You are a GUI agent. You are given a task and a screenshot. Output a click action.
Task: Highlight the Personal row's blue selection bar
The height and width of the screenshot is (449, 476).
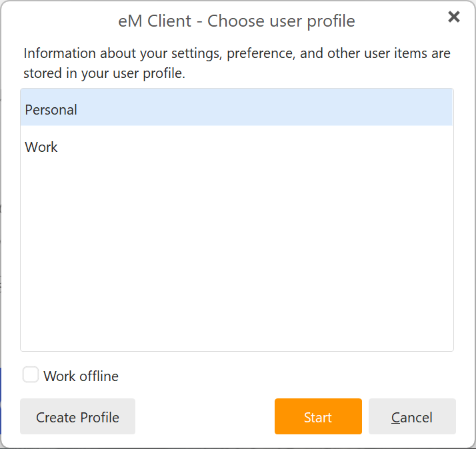point(237,108)
